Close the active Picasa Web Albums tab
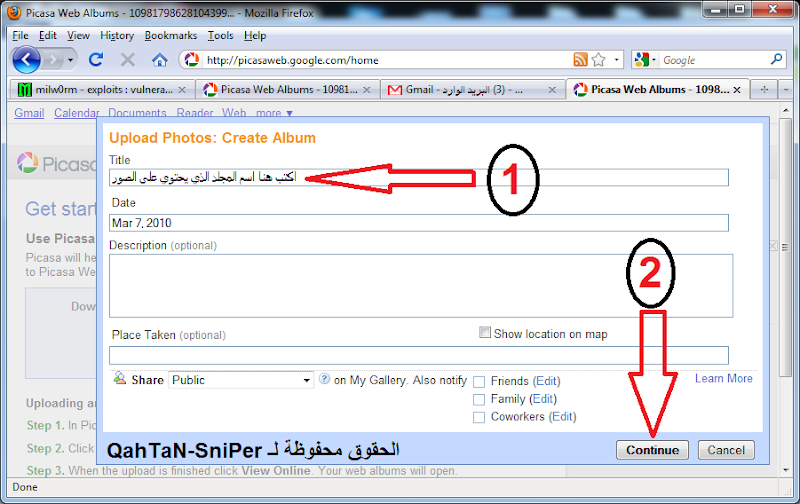 pyautogui.click(x=737, y=90)
